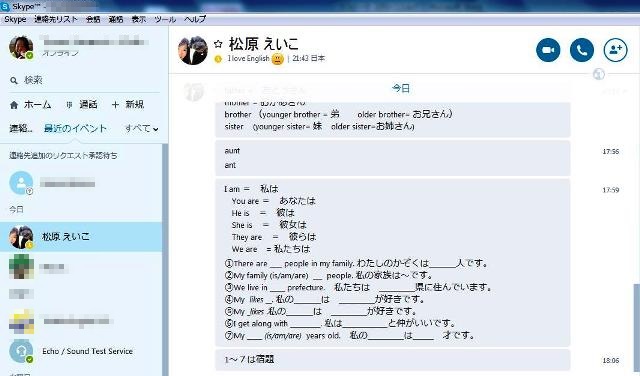Open the 連絡先リスト menu
The width and height of the screenshot is (640, 376).
56,19
